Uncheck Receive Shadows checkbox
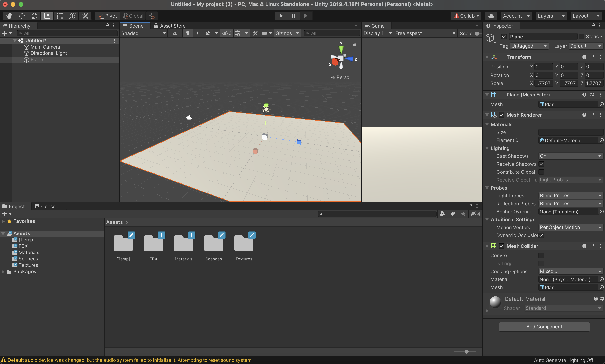Screen dimensions: 605x364 pos(541,164)
